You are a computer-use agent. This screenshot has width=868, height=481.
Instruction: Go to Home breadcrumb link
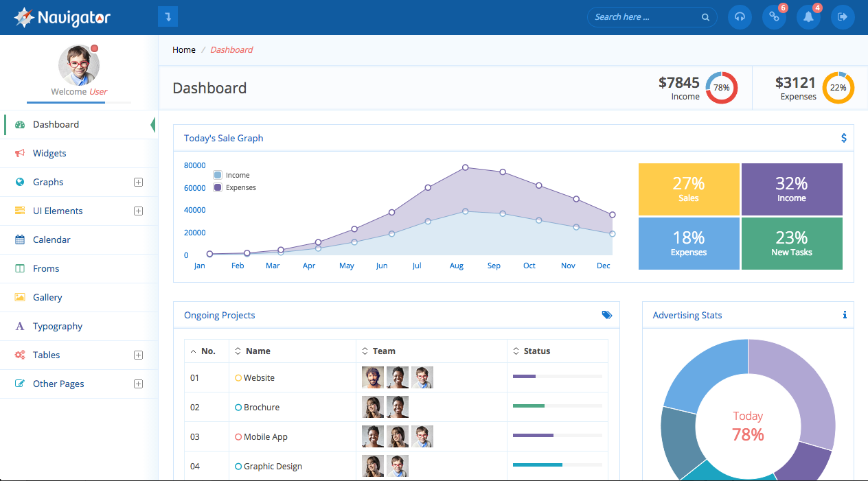[x=184, y=49]
